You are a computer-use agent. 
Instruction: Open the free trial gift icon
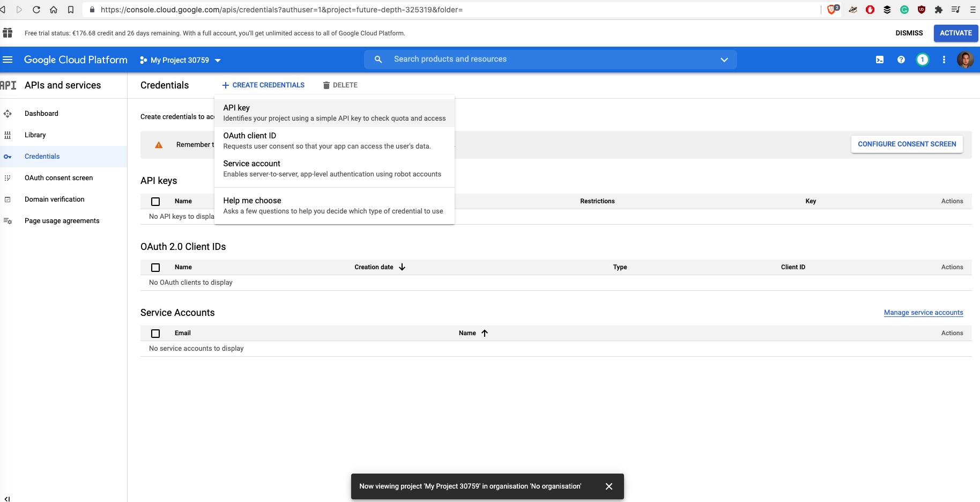coord(8,33)
